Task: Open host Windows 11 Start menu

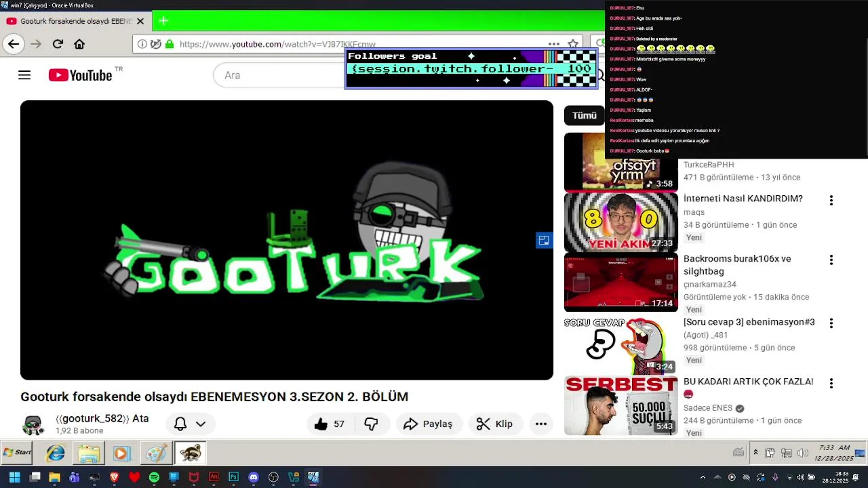Action: (x=14, y=477)
